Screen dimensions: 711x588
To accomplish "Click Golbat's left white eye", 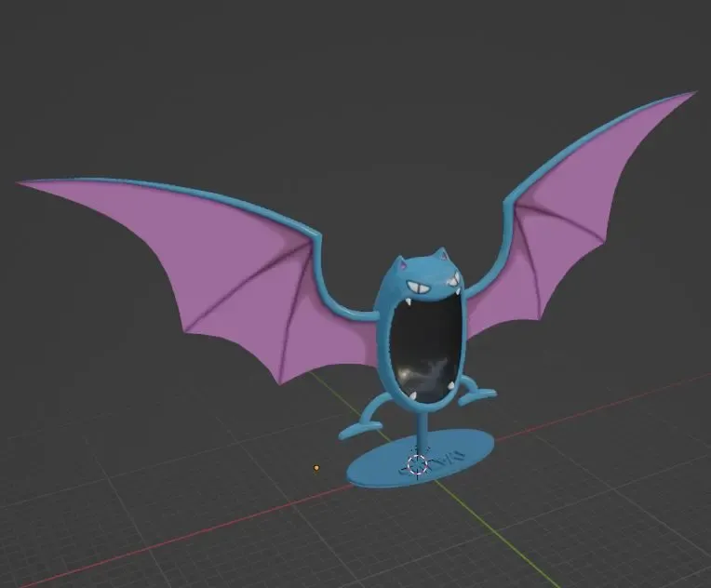I will 418,287.
